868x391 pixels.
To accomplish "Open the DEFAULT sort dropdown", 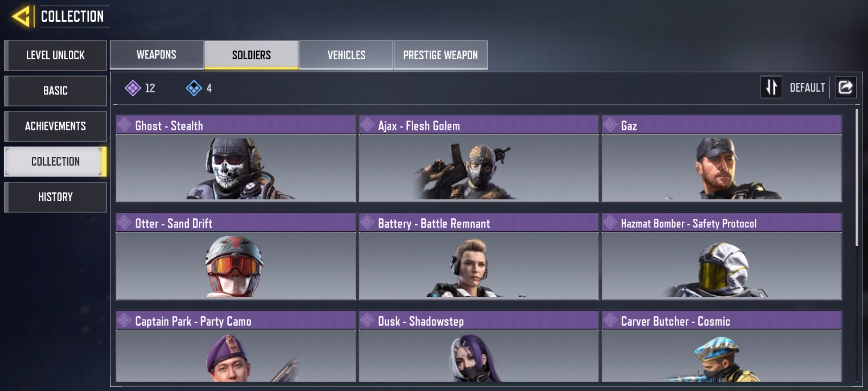I will (807, 88).
